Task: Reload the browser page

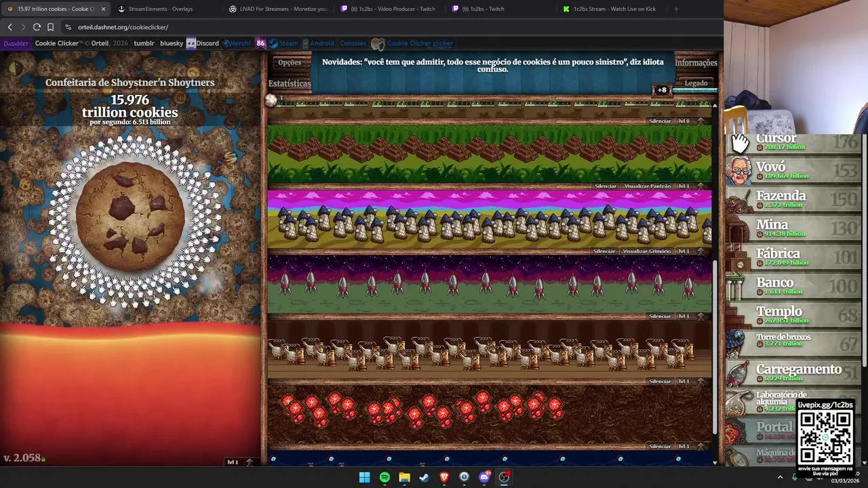Action: click(x=37, y=27)
